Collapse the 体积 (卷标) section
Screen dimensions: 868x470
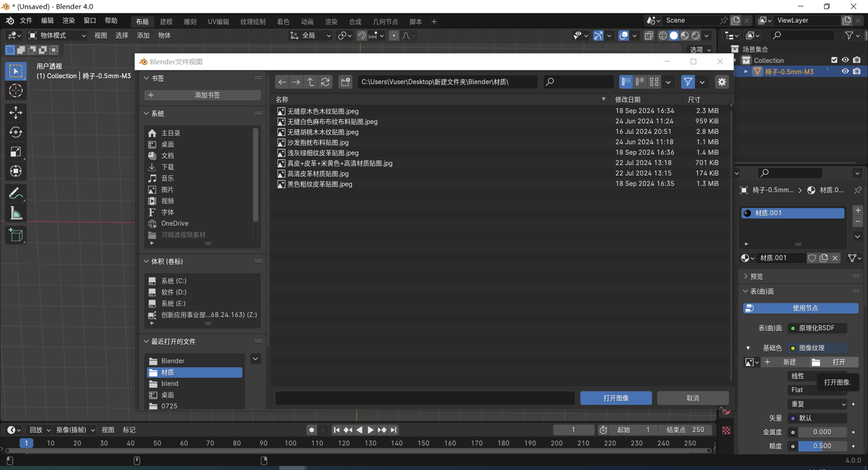[x=146, y=261]
